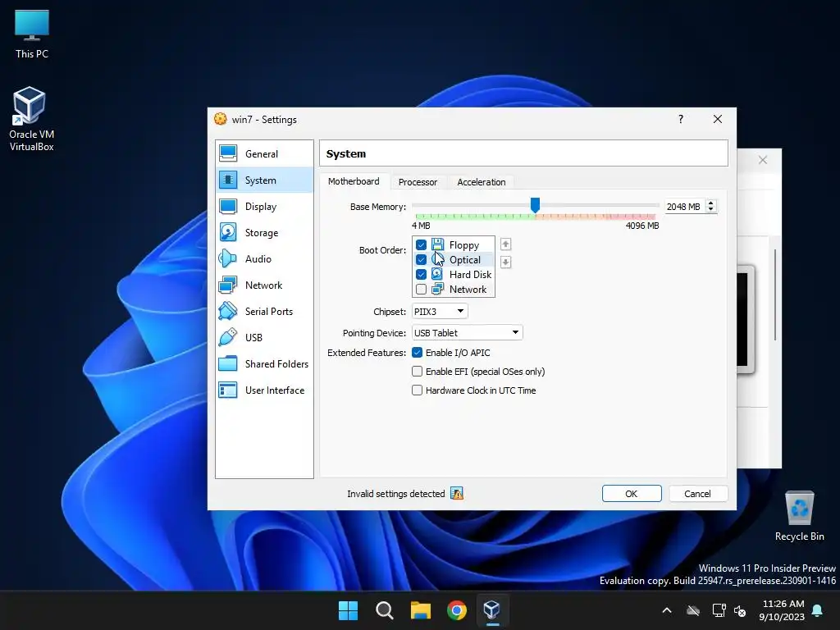Open the Chipset PIIX3 dropdown
This screenshot has width=840, height=630.
(440, 311)
